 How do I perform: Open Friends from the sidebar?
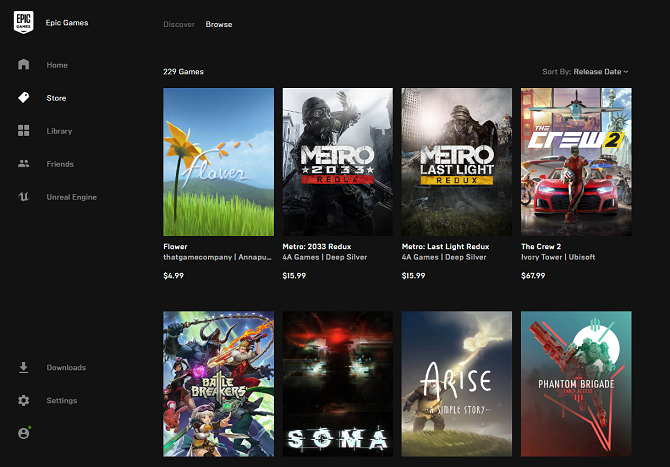click(60, 164)
